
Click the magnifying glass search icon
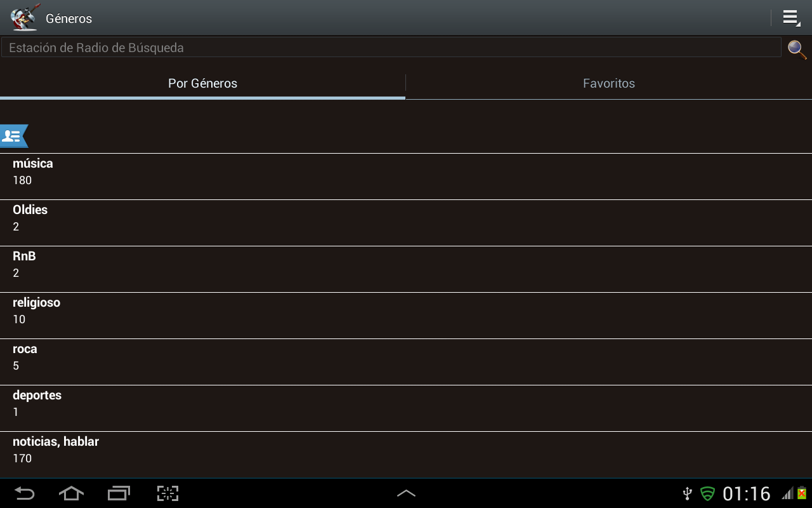click(x=797, y=49)
